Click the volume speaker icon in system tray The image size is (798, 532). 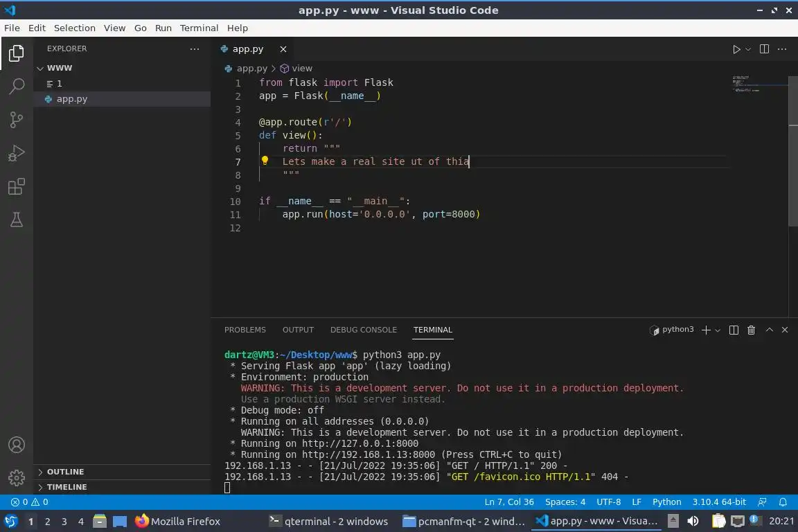pyautogui.click(x=693, y=522)
